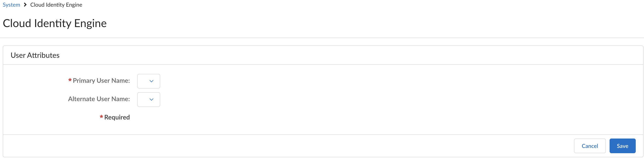
Task: Click the Cloud Identity Engine breadcrumb text
Action: 56,5
